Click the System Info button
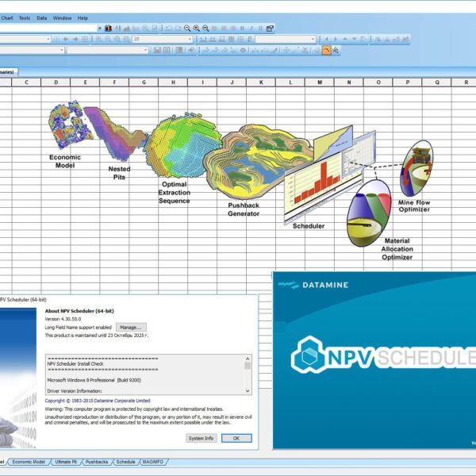This screenshot has width=476, height=476. pyautogui.click(x=201, y=438)
